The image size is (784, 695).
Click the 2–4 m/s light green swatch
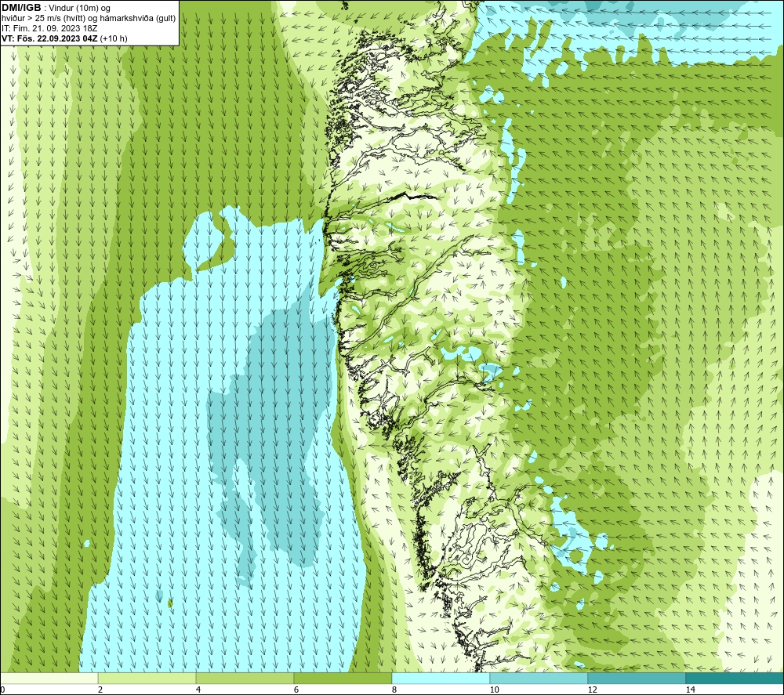click(147, 679)
